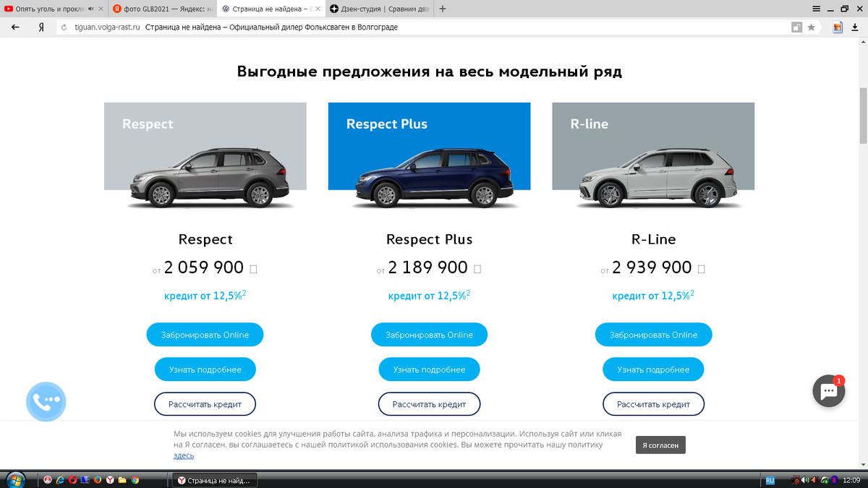The image size is (868, 488).
Task: Open the downloads arrow icon
Action: [856, 27]
